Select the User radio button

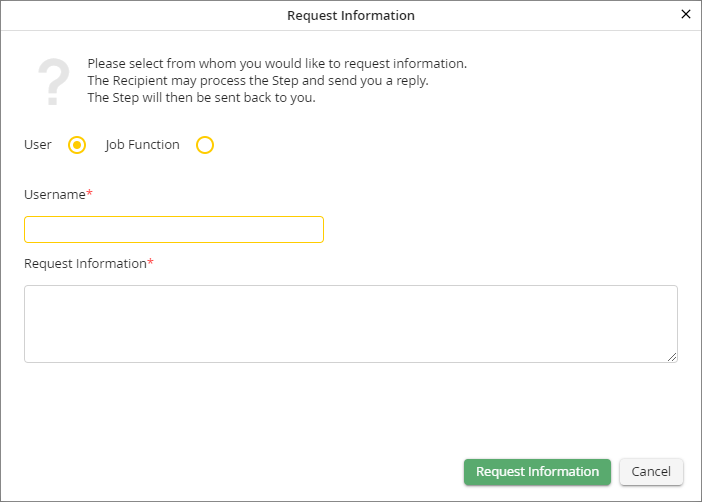(77, 145)
